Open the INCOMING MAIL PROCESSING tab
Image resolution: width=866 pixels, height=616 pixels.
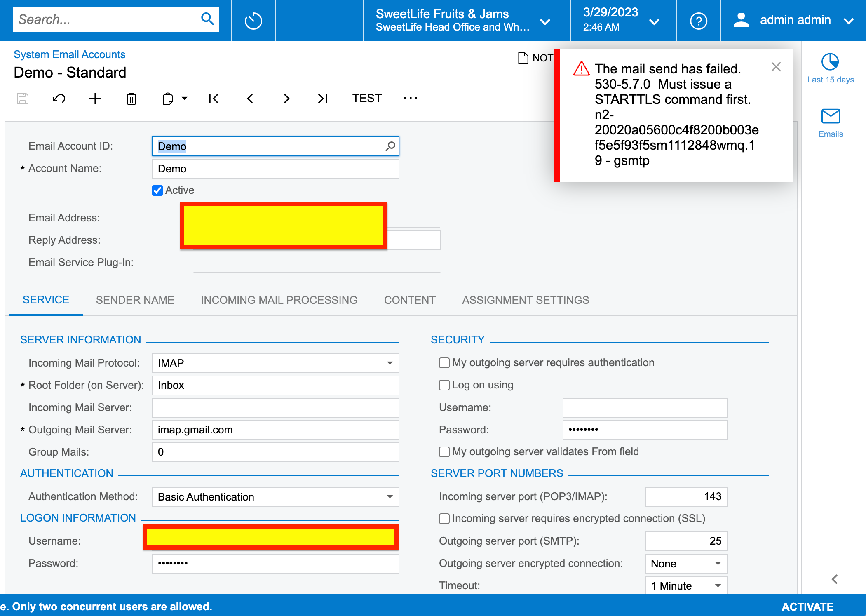pyautogui.click(x=279, y=300)
